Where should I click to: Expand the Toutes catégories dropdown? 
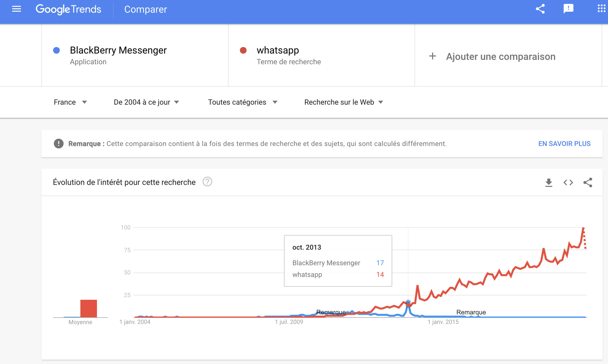click(x=243, y=102)
